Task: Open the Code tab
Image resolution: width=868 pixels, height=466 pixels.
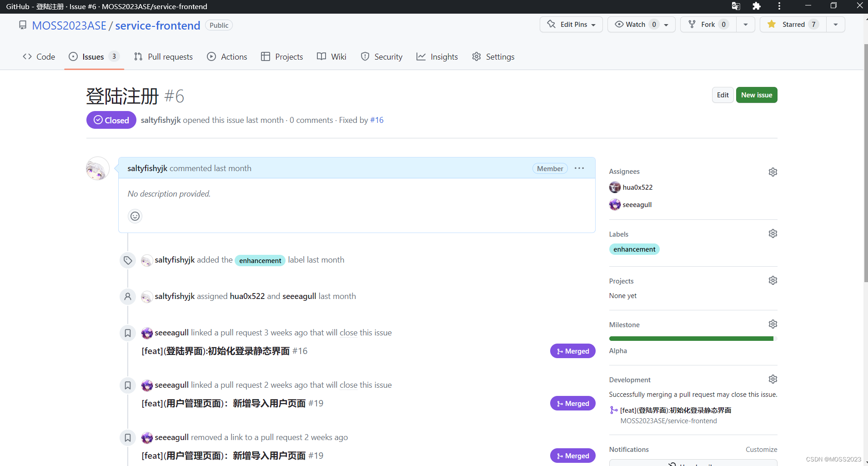Action: pos(39,56)
